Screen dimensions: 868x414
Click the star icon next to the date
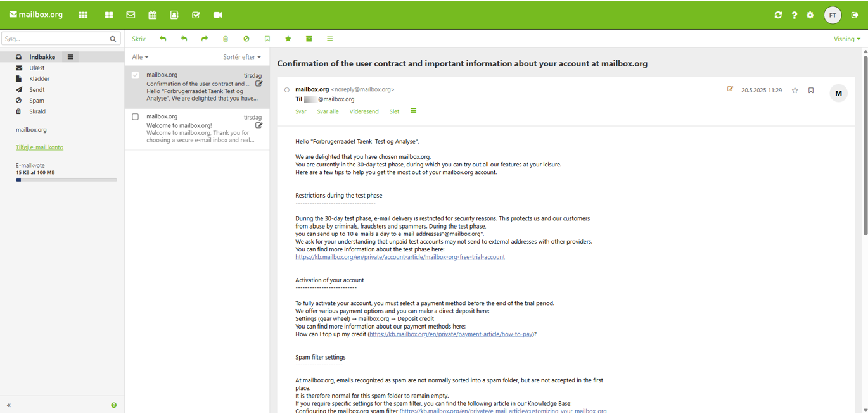point(795,91)
